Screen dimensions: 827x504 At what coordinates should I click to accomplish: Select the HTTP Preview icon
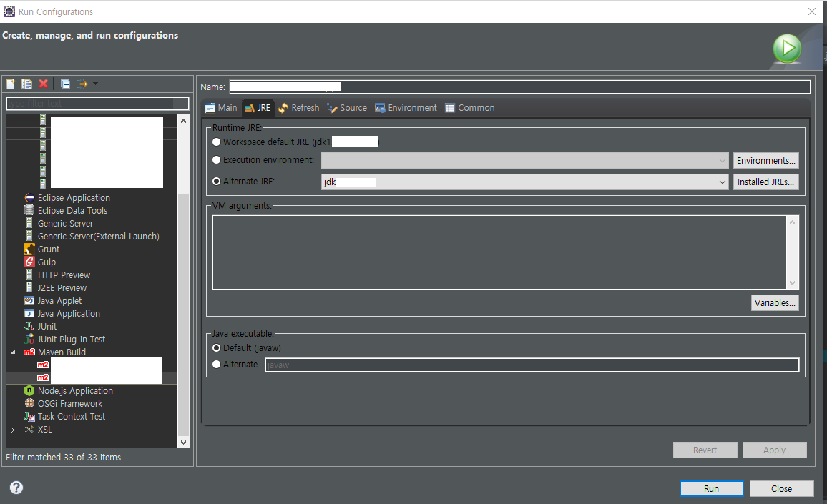coord(29,275)
